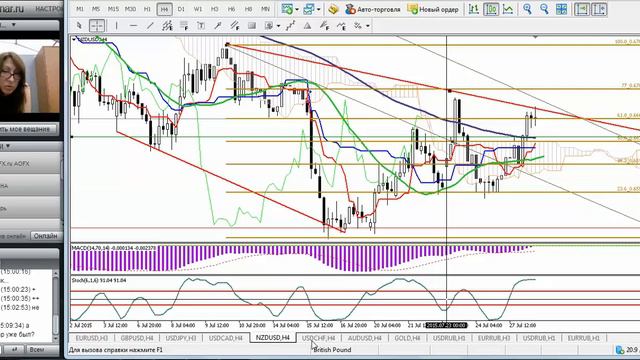Select the M30 timeframe button

coord(130,9)
